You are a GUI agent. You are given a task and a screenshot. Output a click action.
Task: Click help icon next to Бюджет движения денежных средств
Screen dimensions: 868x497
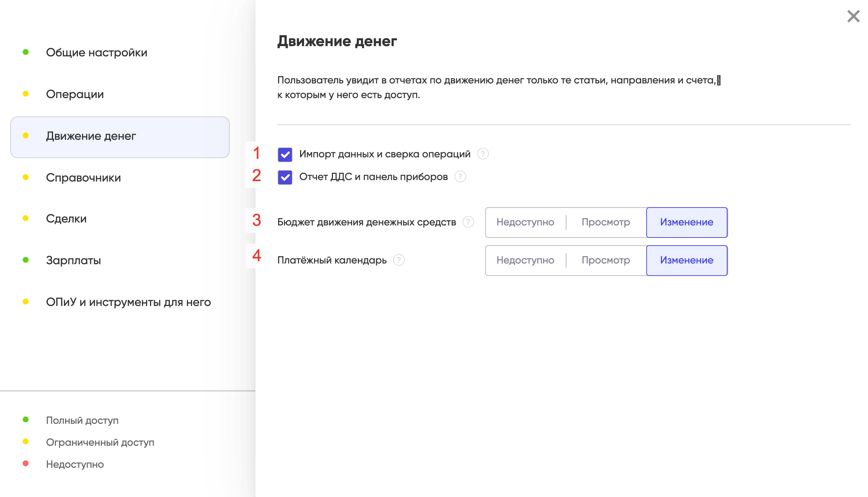(468, 222)
